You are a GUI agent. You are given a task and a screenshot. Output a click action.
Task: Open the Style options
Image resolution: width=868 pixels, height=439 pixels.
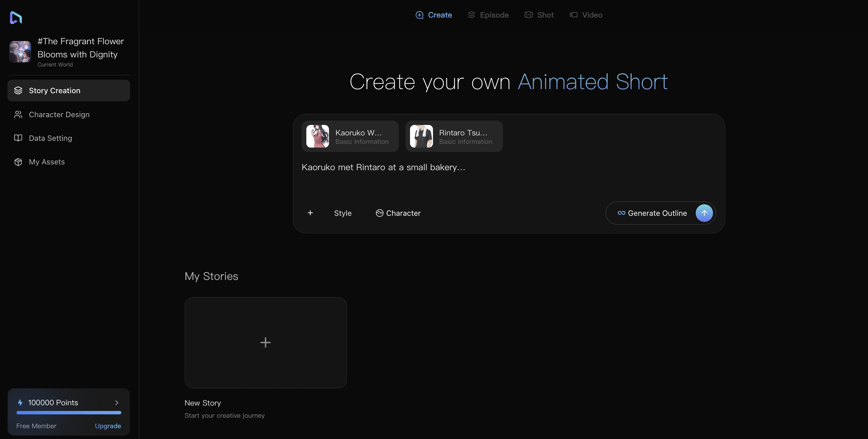click(342, 213)
